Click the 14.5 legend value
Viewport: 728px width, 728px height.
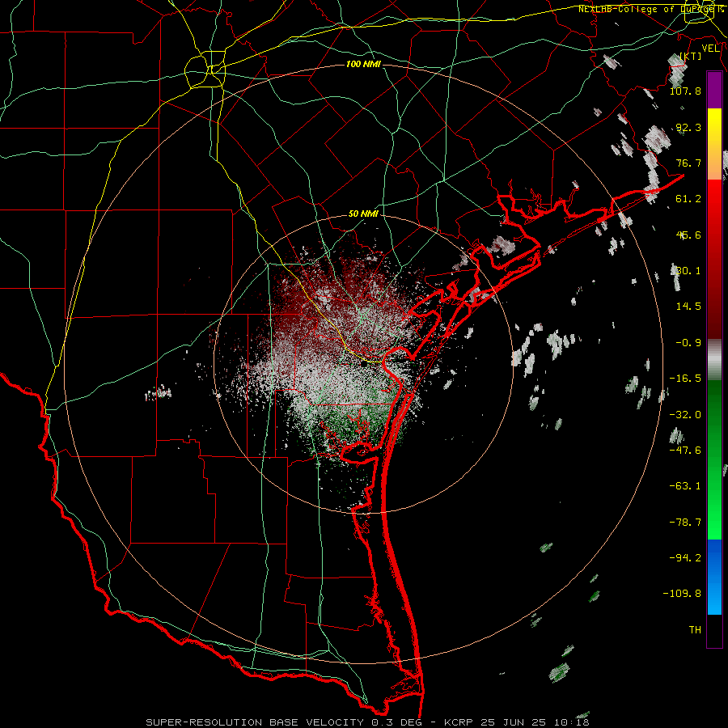click(688, 307)
